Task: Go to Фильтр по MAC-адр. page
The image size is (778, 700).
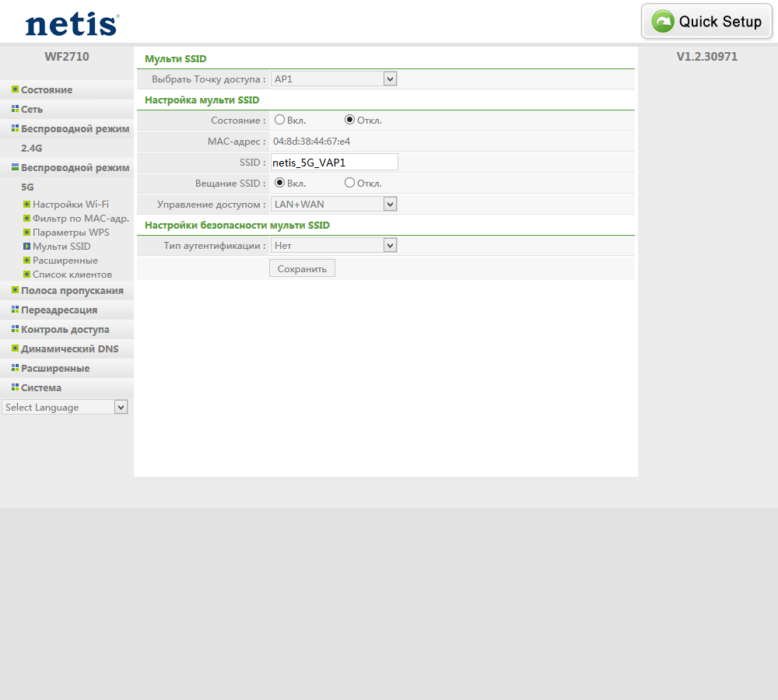Action: [81, 219]
